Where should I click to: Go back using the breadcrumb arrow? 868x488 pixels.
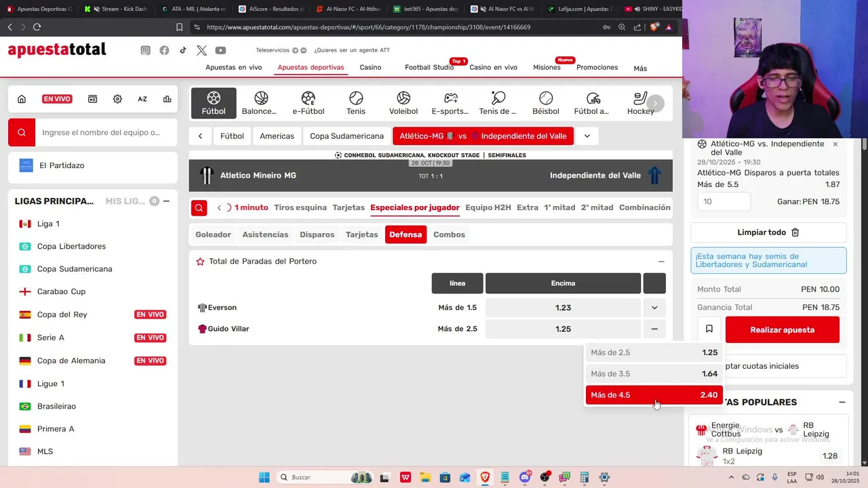[200, 136]
